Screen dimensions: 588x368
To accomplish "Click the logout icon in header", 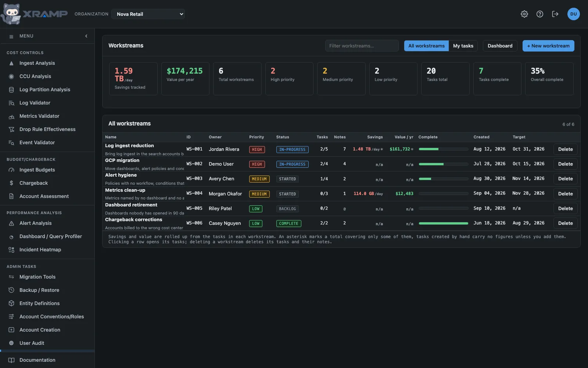I will pos(555,14).
